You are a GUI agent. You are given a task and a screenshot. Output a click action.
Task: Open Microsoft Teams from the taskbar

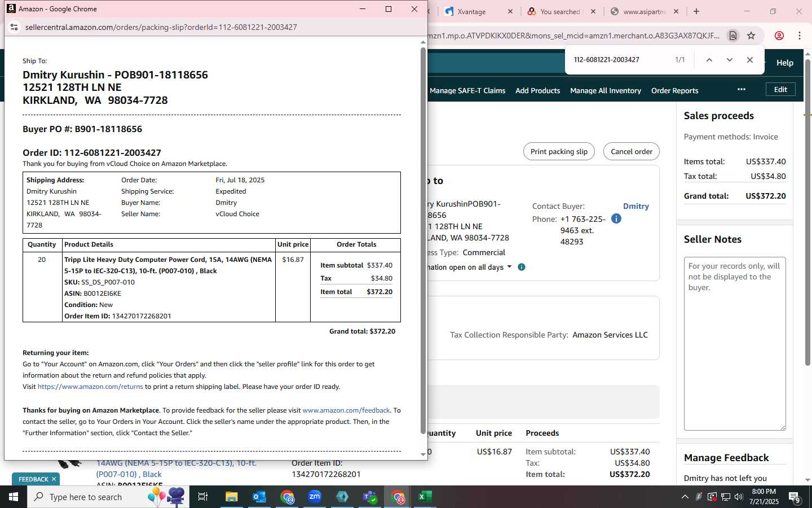point(370,497)
